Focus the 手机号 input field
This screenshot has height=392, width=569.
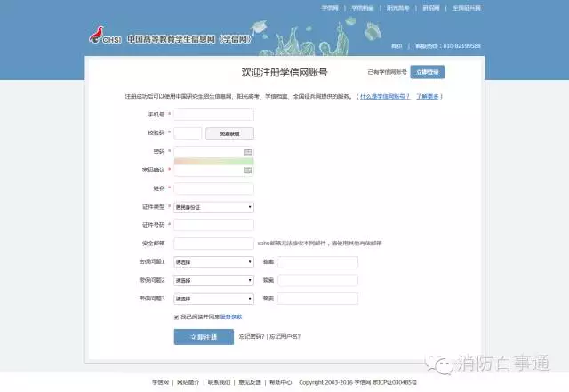click(213, 115)
